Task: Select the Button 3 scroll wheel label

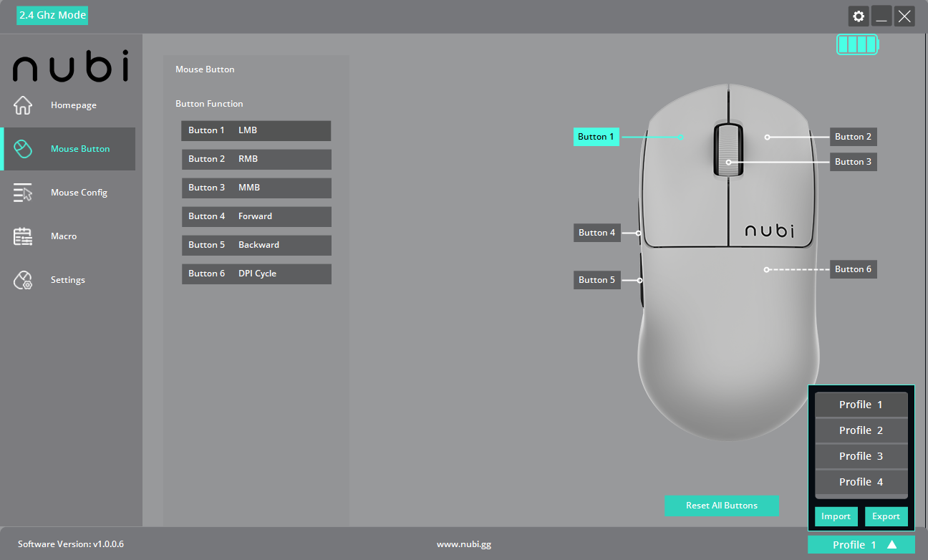Action: point(853,162)
